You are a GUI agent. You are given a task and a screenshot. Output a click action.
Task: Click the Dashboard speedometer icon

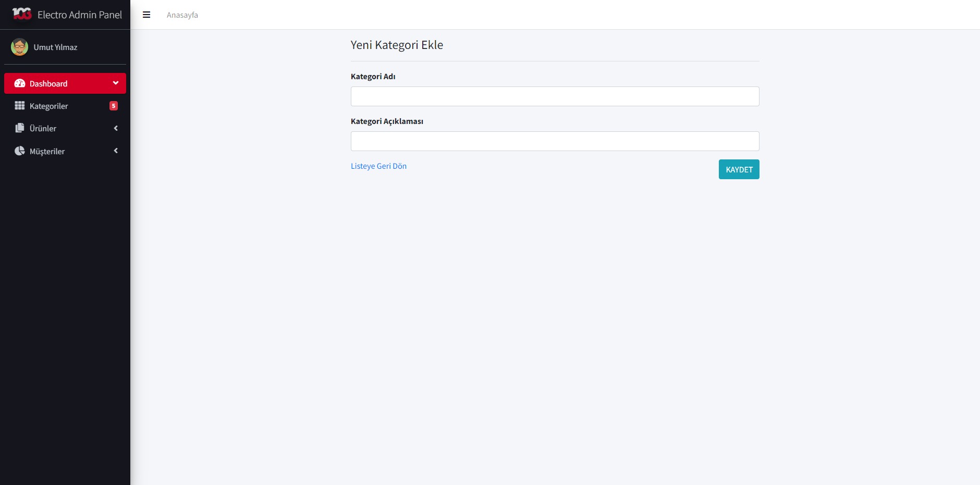tap(20, 83)
